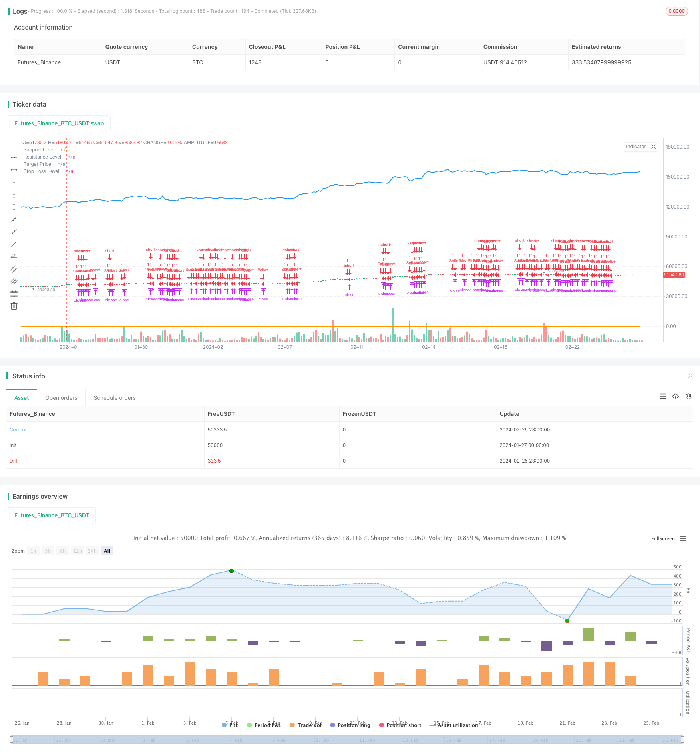Click the FullScreen button on earnings chart
This screenshot has width=700, height=755.
(662, 538)
